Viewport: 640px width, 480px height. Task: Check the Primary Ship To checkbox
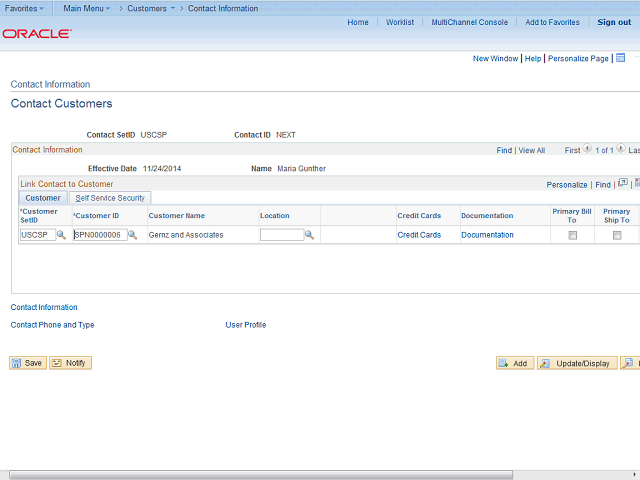click(x=617, y=236)
